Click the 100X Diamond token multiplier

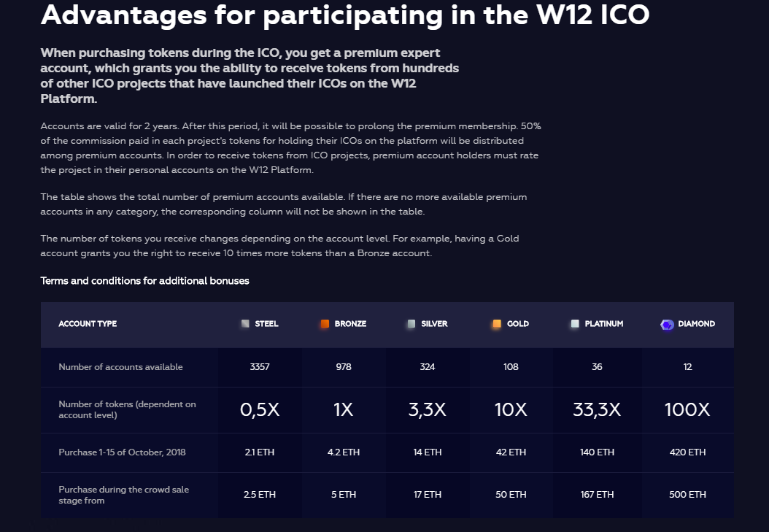(687, 410)
